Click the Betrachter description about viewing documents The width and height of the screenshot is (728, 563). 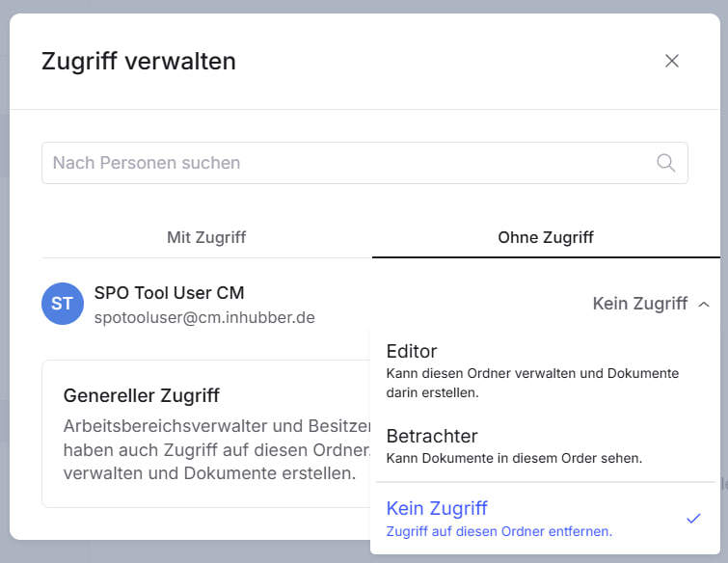click(514, 457)
